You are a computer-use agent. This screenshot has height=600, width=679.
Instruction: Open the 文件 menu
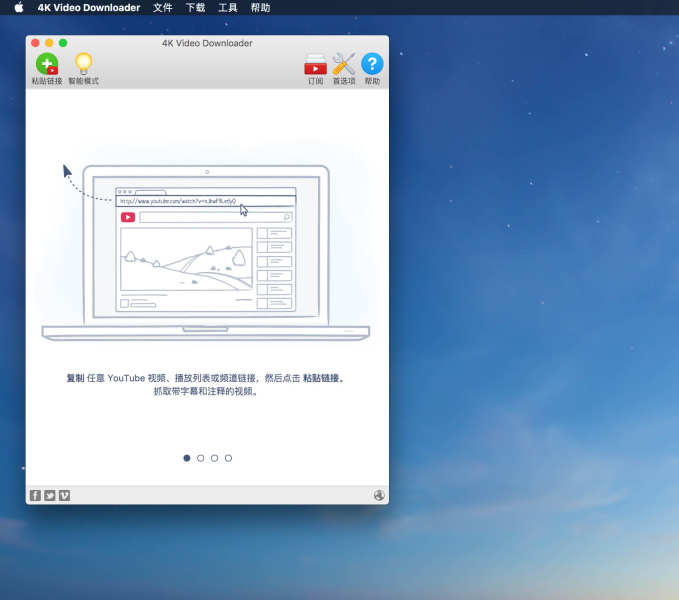163,7
